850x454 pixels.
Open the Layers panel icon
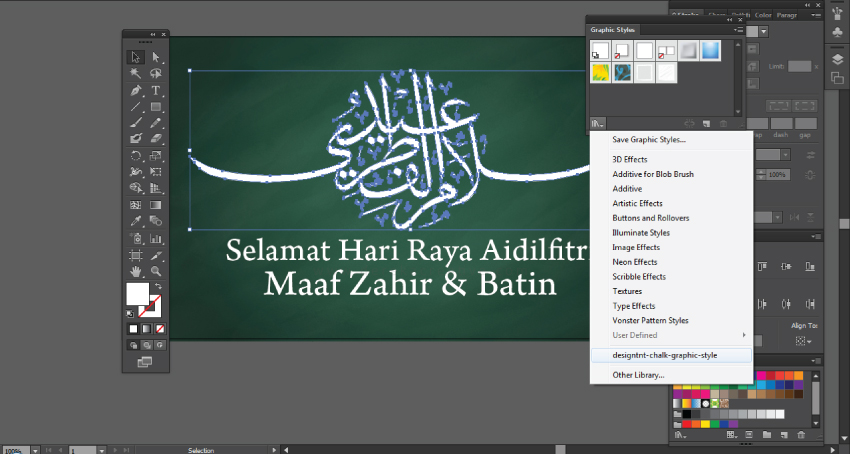pos(836,59)
